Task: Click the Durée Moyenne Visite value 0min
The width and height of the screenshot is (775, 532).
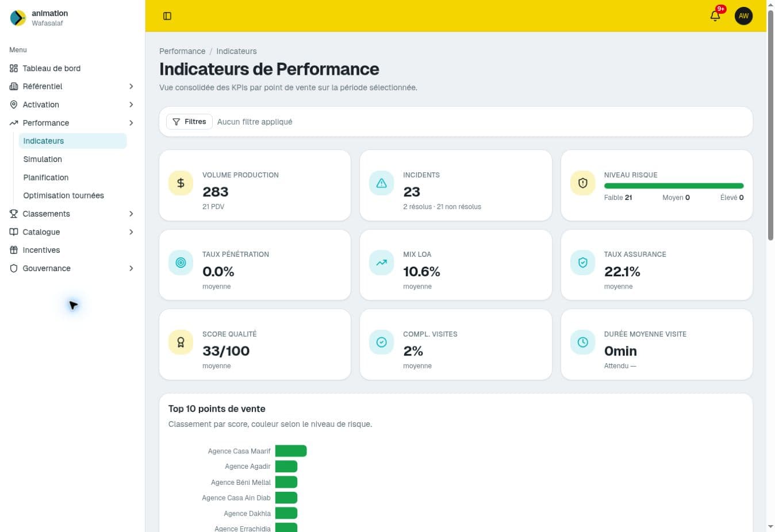Action: (x=620, y=351)
